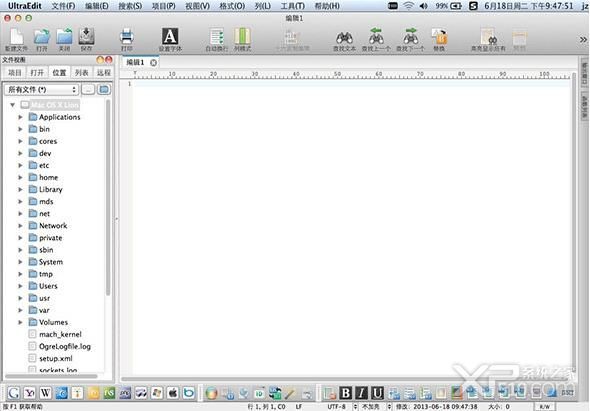The width and height of the screenshot is (590, 411).
Task: Click the Find Previous binoculars icon
Action: [376, 37]
